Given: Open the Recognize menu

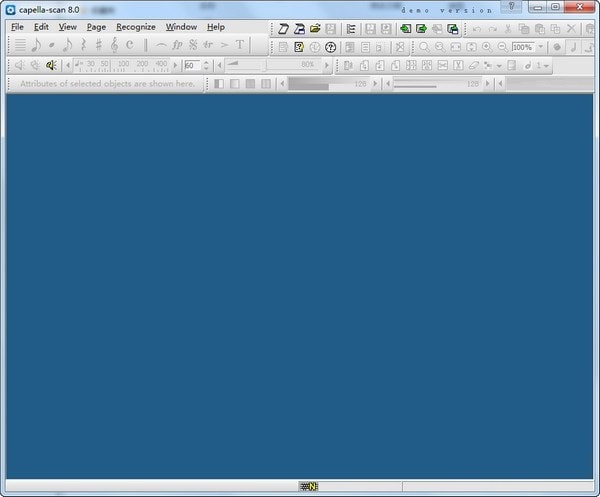Looking at the screenshot, I should click(136, 27).
